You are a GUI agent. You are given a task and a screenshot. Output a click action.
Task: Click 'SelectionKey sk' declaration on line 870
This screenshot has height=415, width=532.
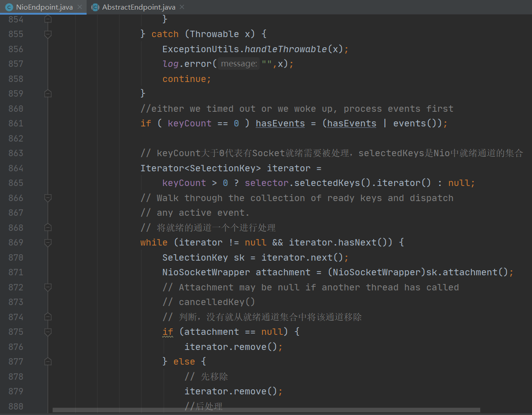click(x=203, y=257)
